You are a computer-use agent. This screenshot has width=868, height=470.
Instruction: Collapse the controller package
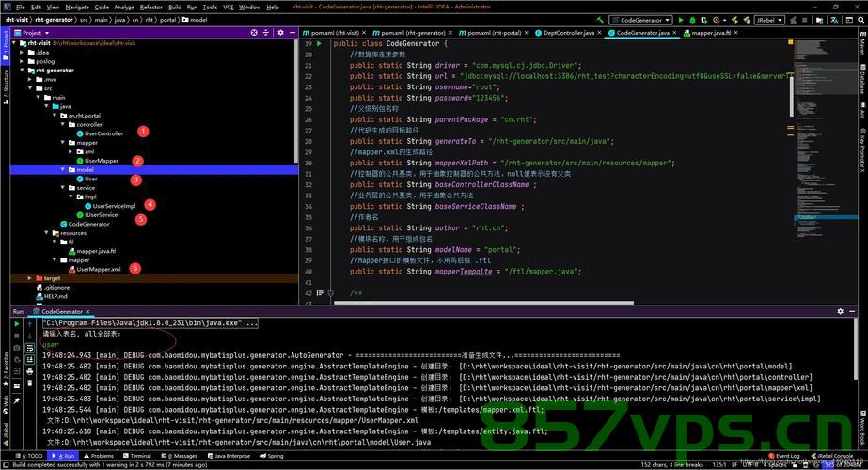point(63,125)
